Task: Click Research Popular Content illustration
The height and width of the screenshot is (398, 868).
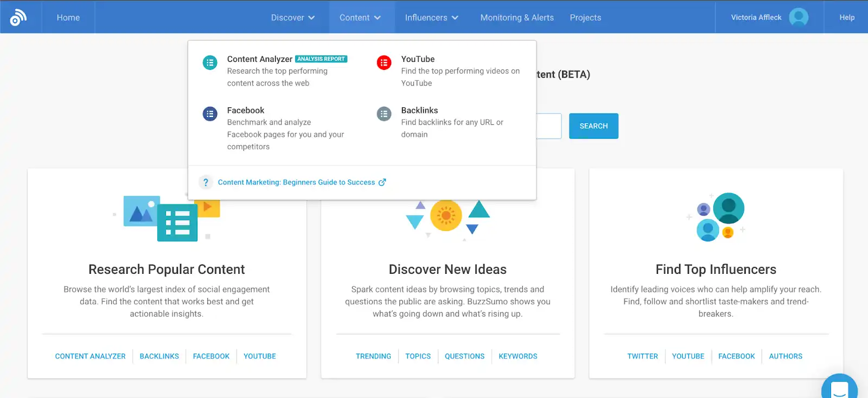Action: point(167,217)
